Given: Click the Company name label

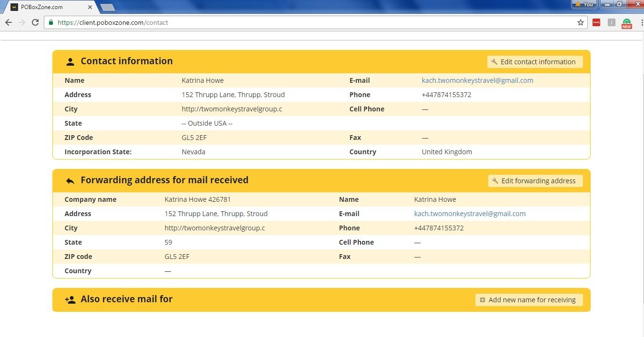Looking at the screenshot, I should 91,199.
